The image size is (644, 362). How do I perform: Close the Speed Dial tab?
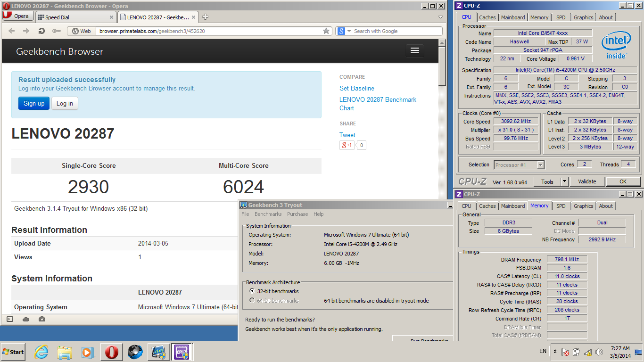point(112,17)
